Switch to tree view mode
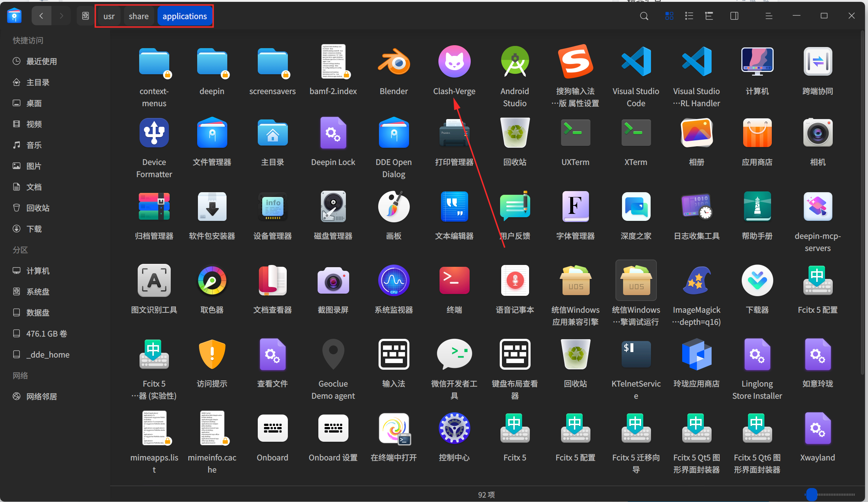Image resolution: width=868 pixels, height=502 pixels. pos(709,16)
